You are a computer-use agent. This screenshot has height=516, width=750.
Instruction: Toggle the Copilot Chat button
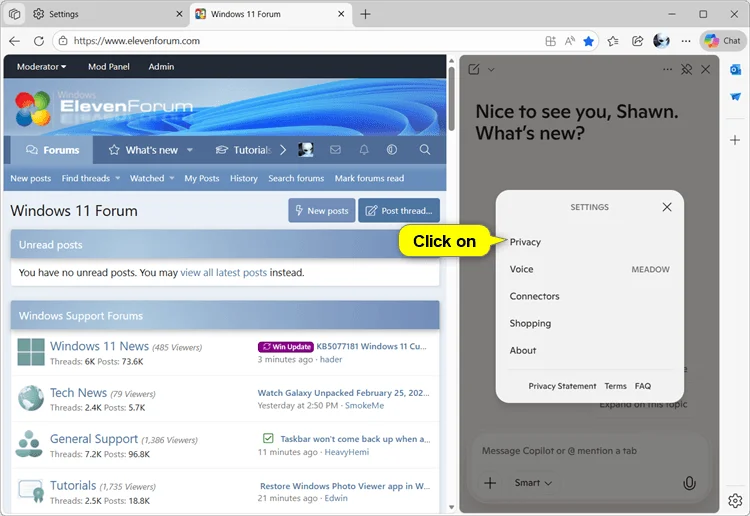click(x=722, y=41)
